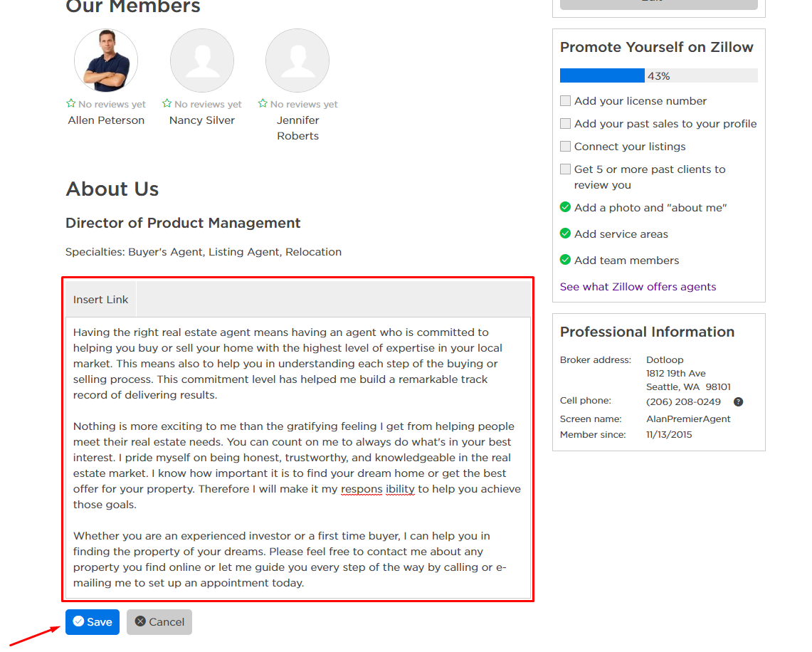Click Allen Peterson's profile photo

tap(106, 61)
